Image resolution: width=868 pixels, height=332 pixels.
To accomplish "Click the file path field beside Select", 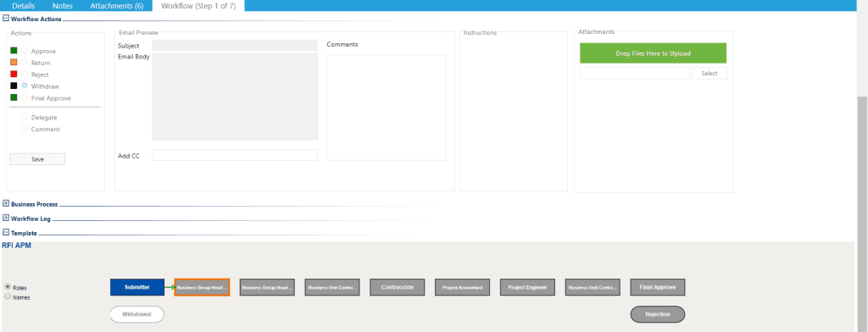I will (x=635, y=73).
